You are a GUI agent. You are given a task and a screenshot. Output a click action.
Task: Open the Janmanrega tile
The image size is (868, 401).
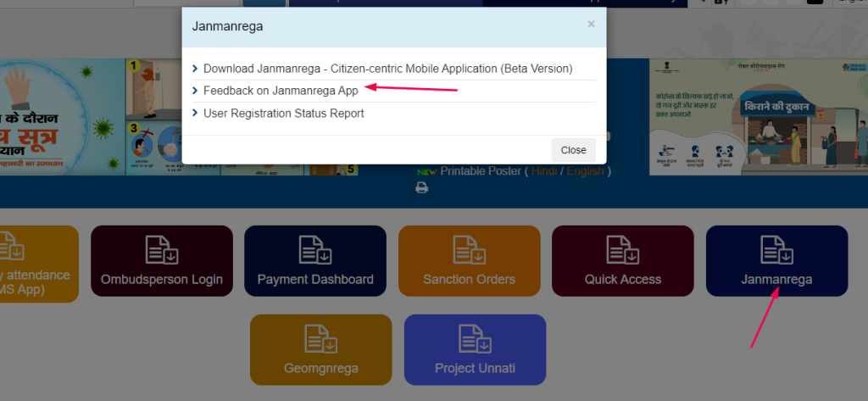(x=776, y=261)
